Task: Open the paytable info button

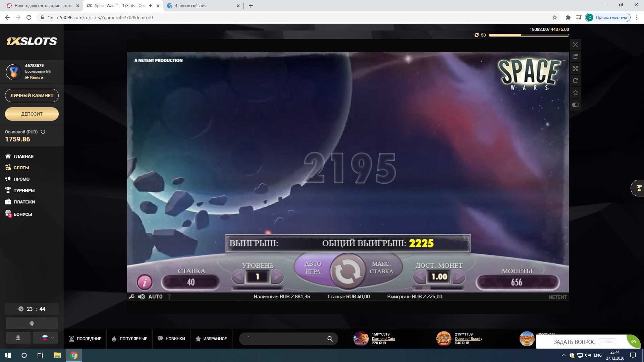Action: (x=145, y=282)
